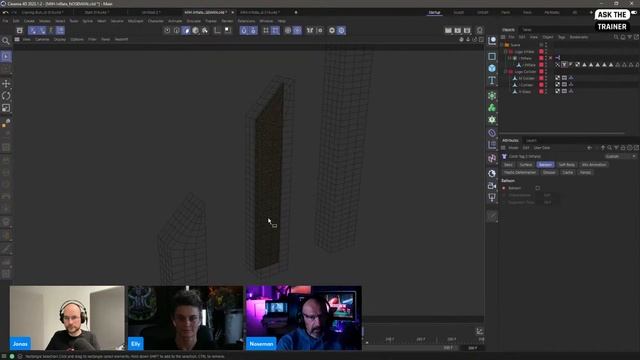
Task: Collapse the Scene tree node
Action: click(x=502, y=45)
